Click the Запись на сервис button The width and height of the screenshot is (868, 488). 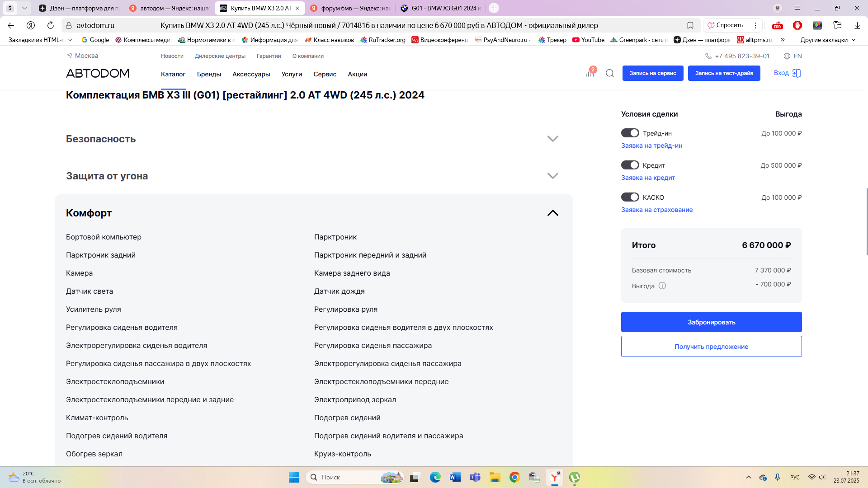coord(653,73)
